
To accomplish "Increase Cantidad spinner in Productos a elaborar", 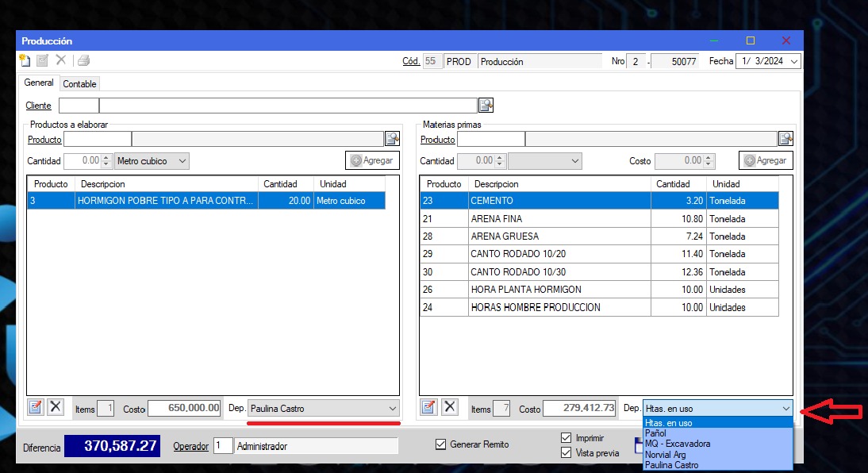I will 107,157.
